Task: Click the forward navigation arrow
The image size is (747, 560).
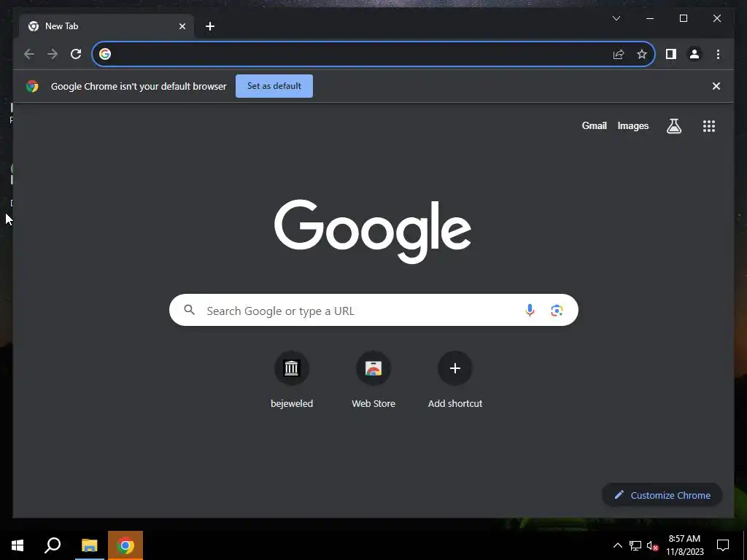Action: click(53, 54)
